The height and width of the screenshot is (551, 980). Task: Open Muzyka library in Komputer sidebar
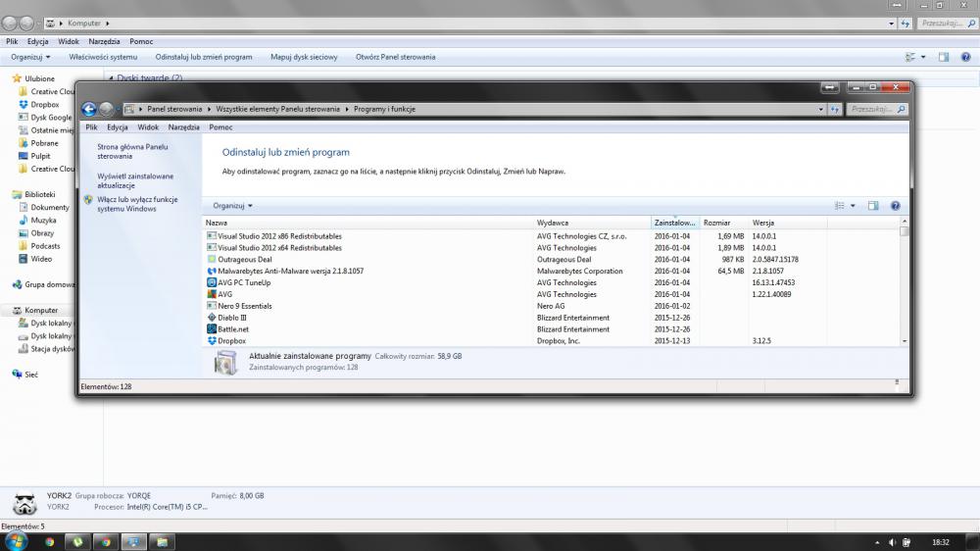43,221
